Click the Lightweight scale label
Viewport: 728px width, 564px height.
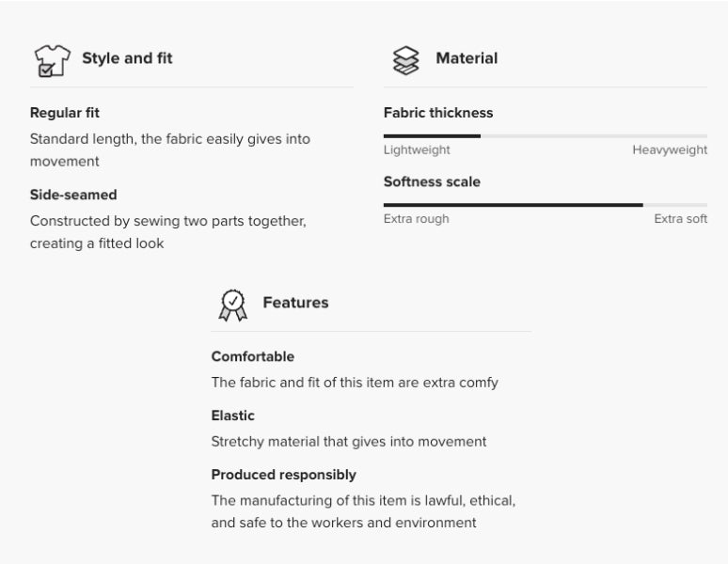point(417,150)
